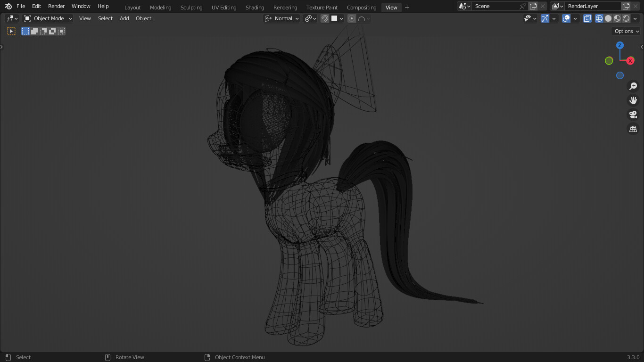This screenshot has height=362, width=644.
Task: Select the Tweak tool icon
Action: [11, 31]
